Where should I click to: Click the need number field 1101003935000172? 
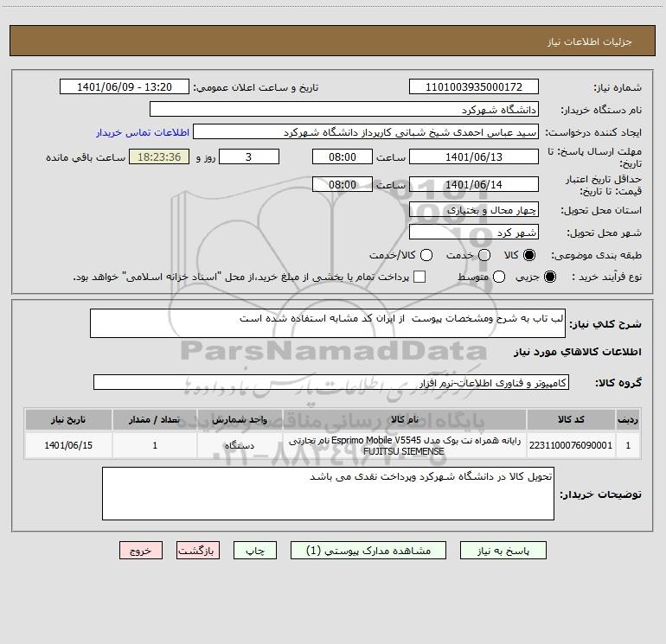click(474, 86)
